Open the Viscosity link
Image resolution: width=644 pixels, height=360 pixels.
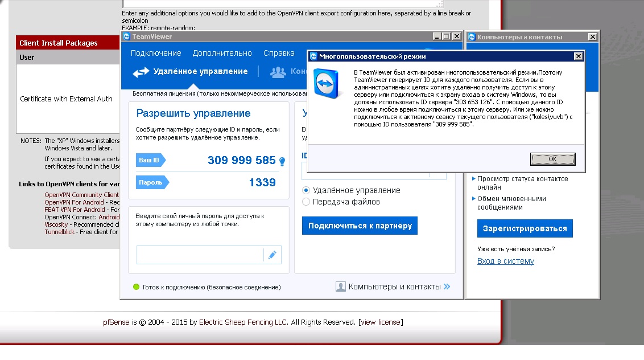coord(56,224)
